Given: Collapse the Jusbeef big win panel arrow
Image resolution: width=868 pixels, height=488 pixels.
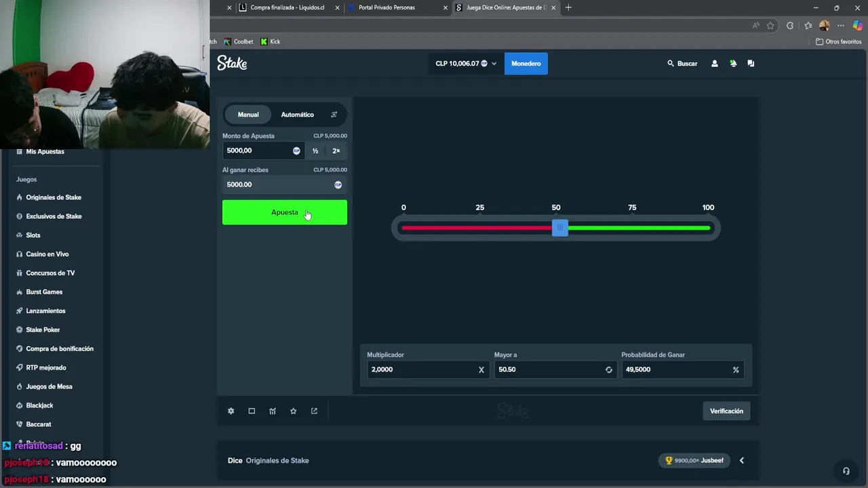Looking at the screenshot, I should [741, 460].
